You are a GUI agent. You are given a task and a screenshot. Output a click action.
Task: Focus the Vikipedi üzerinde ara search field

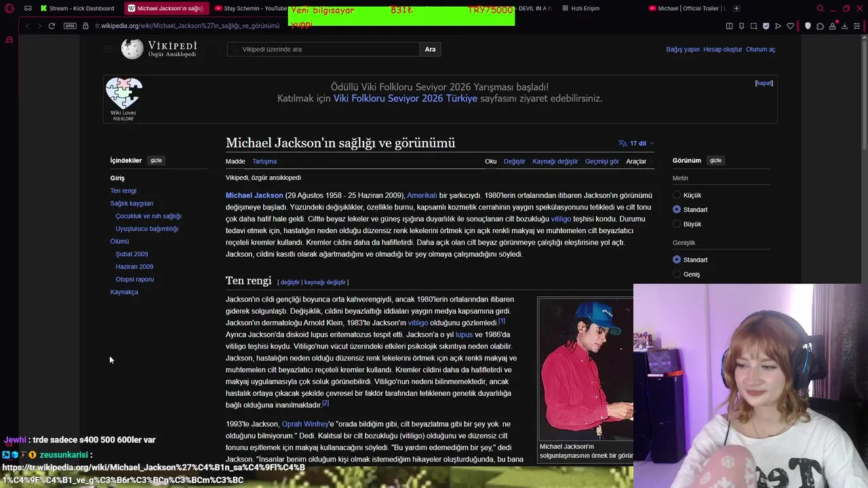pos(323,49)
